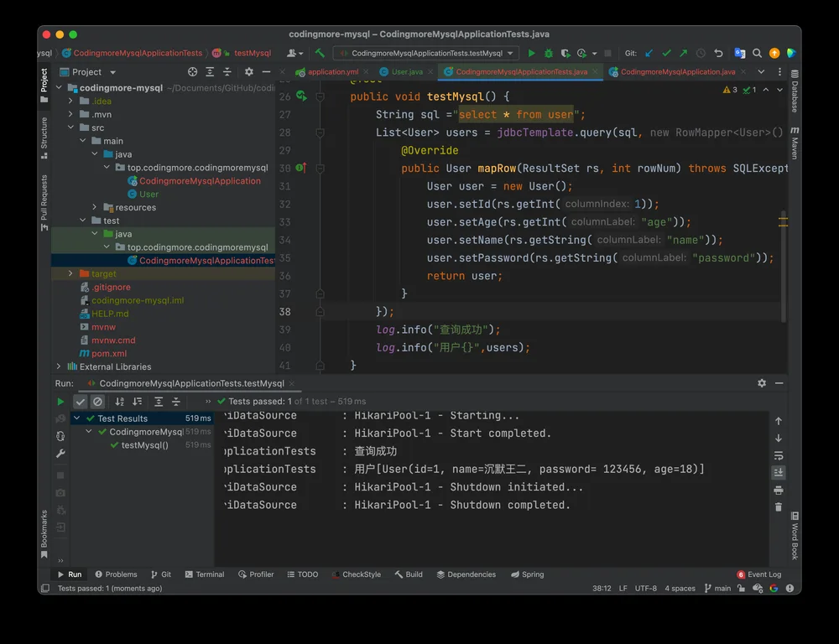Expand the .idea folder
This screenshot has height=644, width=839.
[x=70, y=101]
